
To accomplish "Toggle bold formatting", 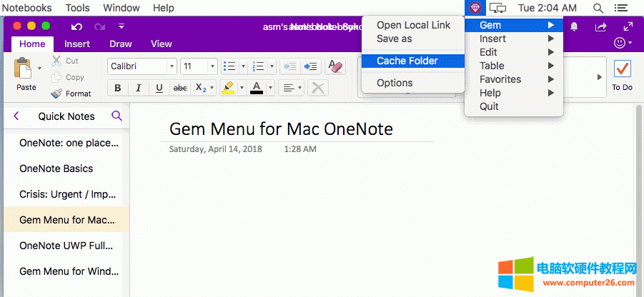I will pyautogui.click(x=117, y=88).
